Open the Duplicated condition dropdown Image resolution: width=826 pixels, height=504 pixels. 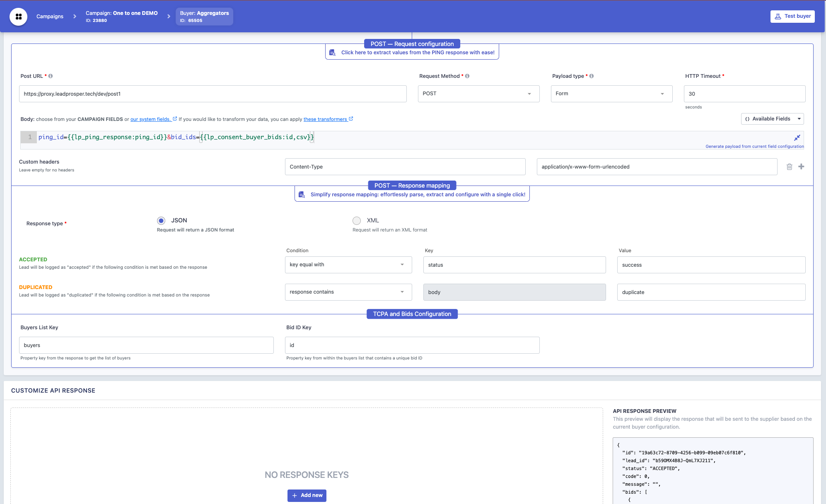(348, 292)
